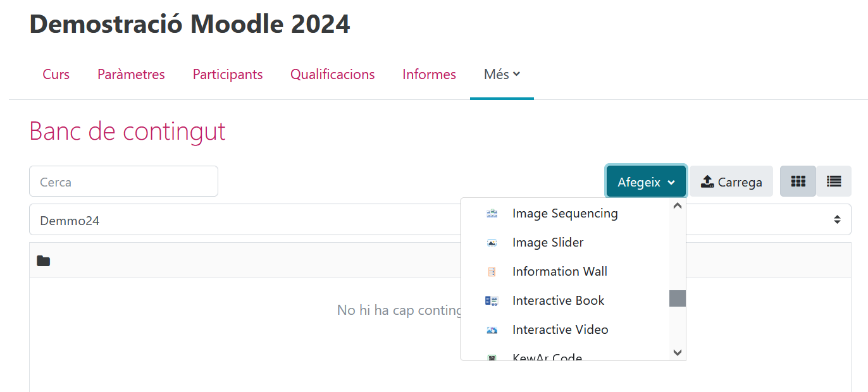Expand the Més navigation menu
The height and width of the screenshot is (392, 868).
click(502, 75)
